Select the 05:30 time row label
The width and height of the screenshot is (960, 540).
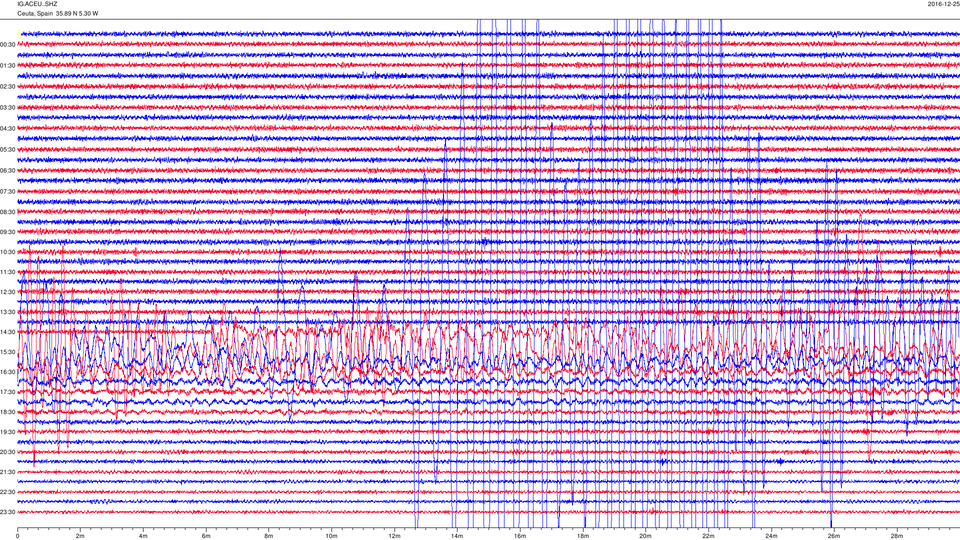[8, 149]
